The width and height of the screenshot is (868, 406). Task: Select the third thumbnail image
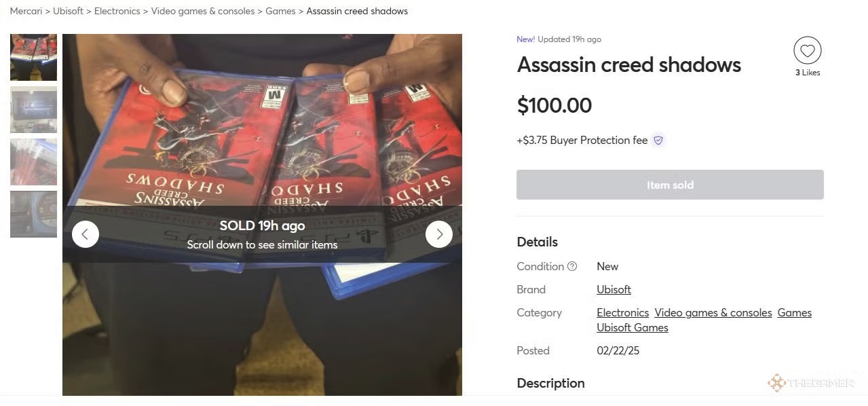[x=33, y=162]
